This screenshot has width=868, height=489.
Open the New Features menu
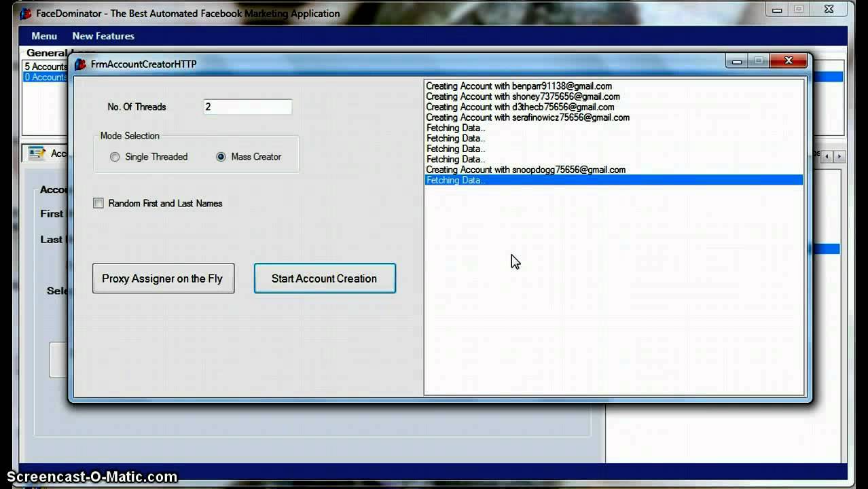tap(103, 36)
